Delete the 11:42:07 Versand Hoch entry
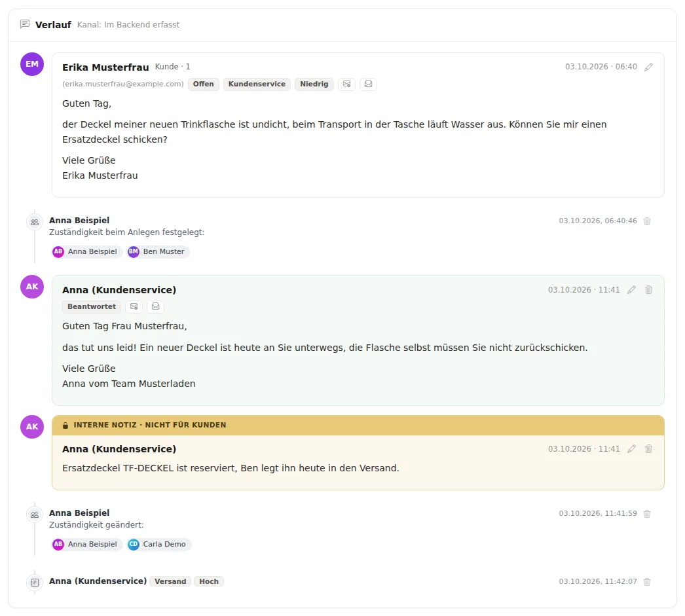Image resolution: width=685 pixels, height=616 pixels. coord(647,582)
